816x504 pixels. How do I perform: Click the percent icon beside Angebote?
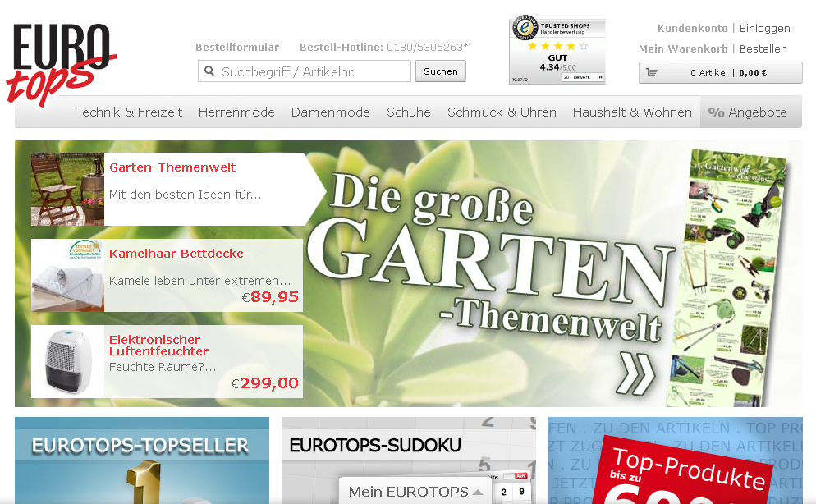coord(716,112)
